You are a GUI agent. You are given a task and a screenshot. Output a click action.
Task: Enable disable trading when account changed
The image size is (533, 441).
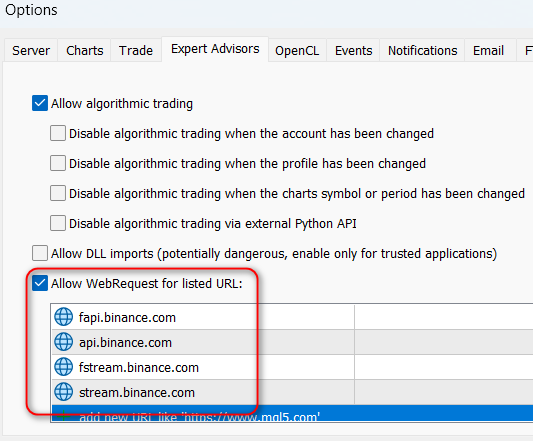point(58,133)
